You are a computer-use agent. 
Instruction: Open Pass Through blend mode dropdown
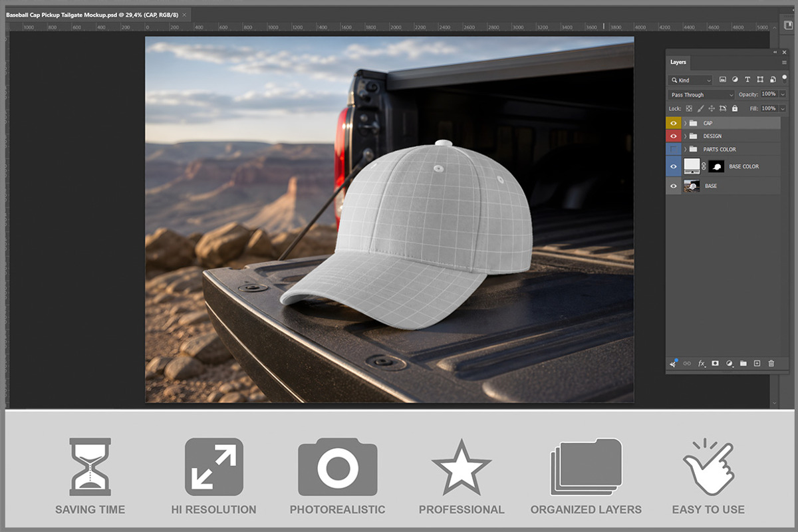click(702, 95)
